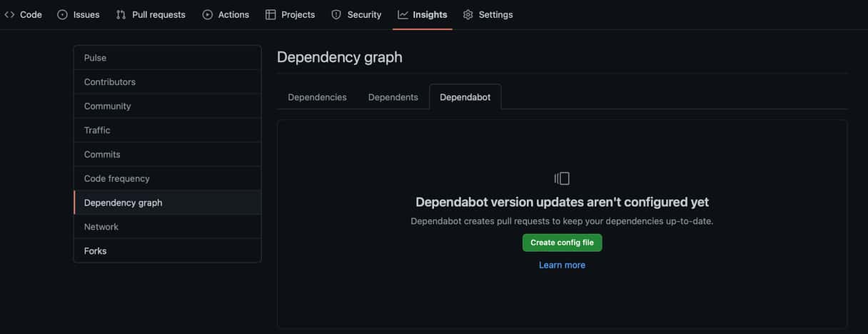The height and width of the screenshot is (334, 868).
Task: Create the Dependabot config file
Action: [x=562, y=243]
